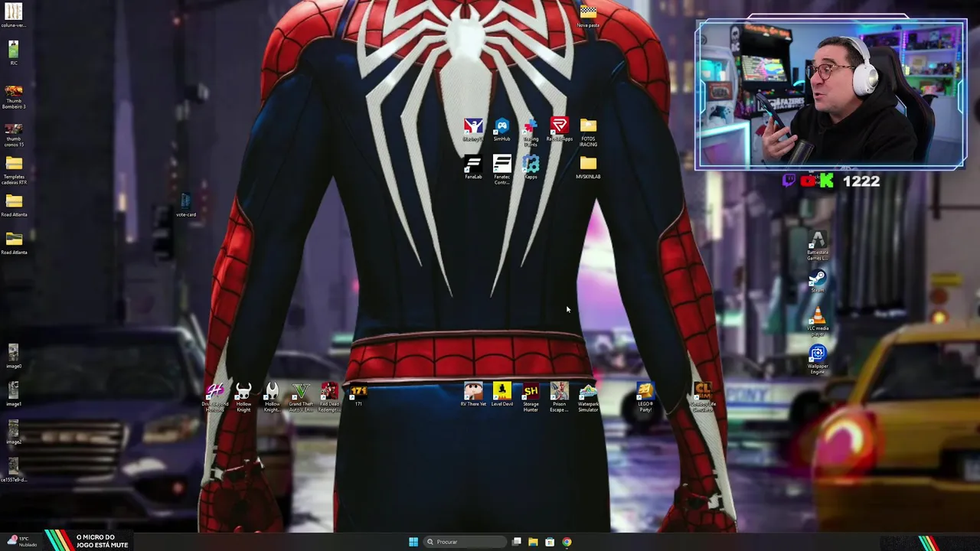Open the FOTOS IRACING folder
980x551 pixels.
point(588,132)
